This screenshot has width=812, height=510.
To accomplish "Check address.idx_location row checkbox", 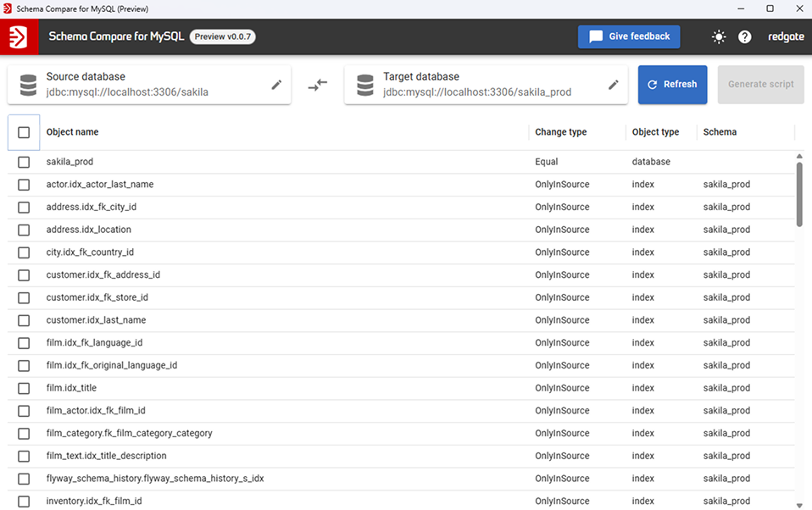I will tap(24, 230).
